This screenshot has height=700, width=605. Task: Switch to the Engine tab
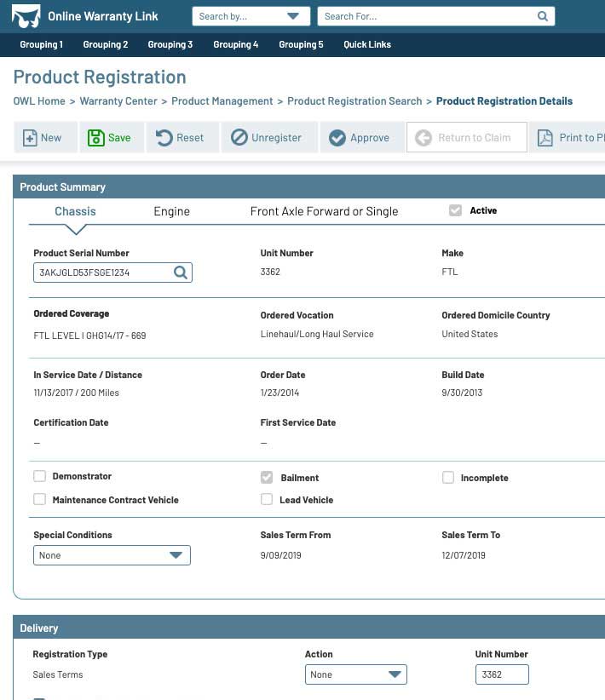171,211
